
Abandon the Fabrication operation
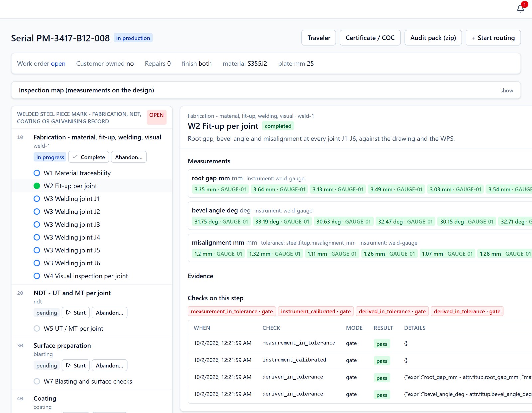[x=129, y=157]
